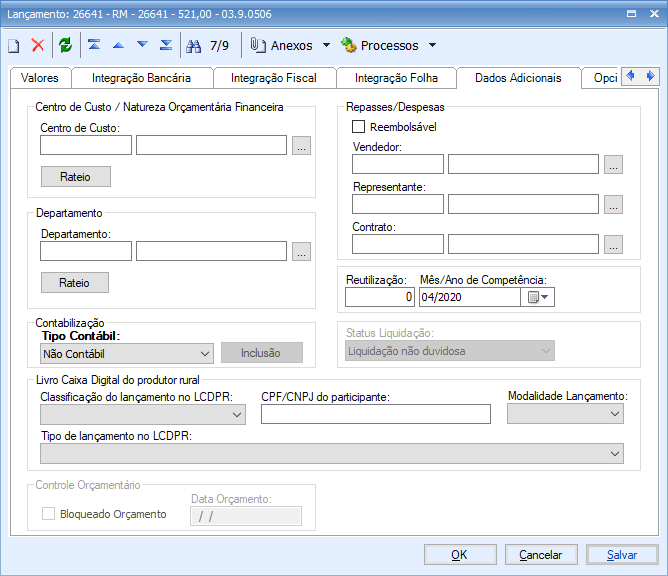Go to previous record up arrow
This screenshot has width=668, height=576.
point(118,45)
